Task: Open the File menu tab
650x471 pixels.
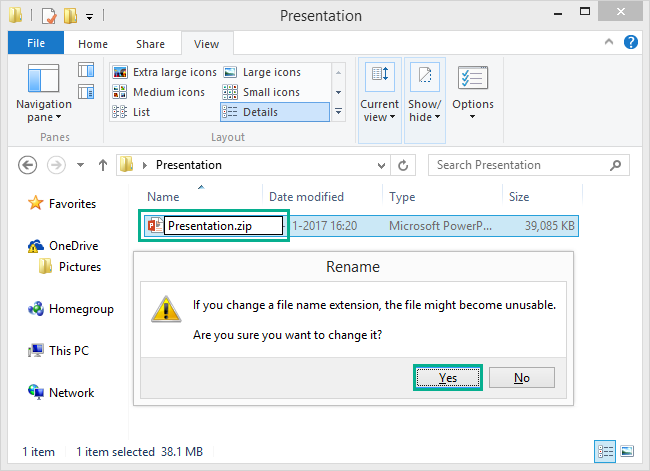Action: (35, 44)
